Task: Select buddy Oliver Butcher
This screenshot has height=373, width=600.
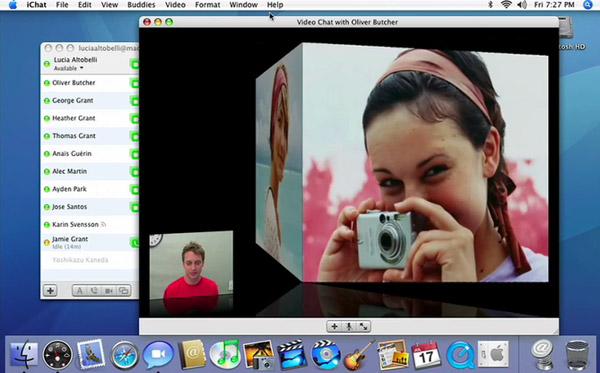Action: (90, 83)
